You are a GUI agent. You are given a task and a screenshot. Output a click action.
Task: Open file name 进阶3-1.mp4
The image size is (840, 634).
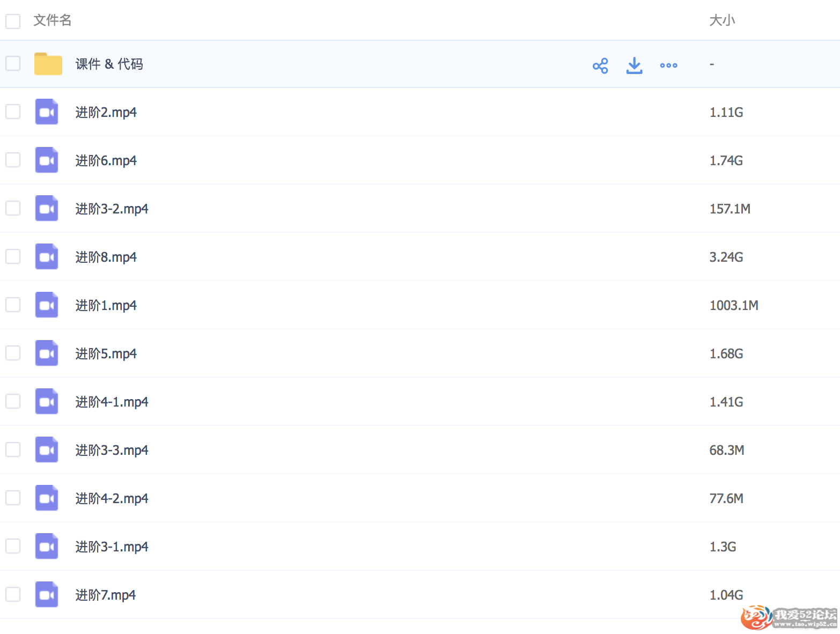click(112, 547)
